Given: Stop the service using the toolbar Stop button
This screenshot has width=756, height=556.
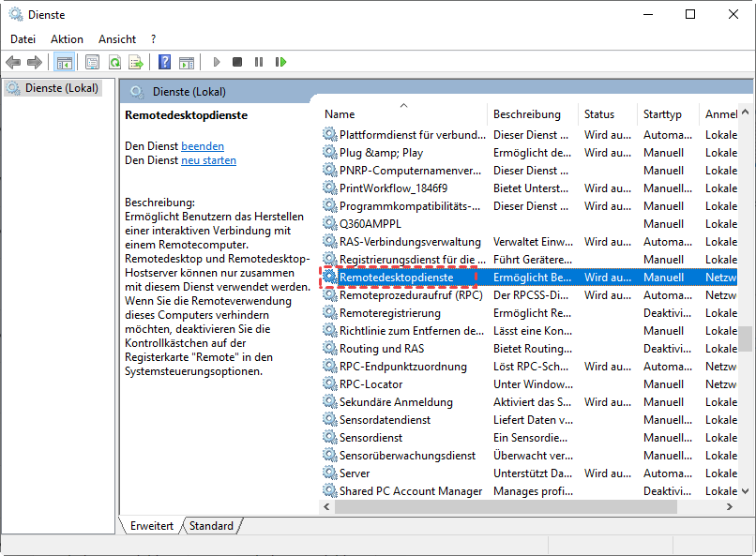Looking at the screenshot, I should (237, 62).
